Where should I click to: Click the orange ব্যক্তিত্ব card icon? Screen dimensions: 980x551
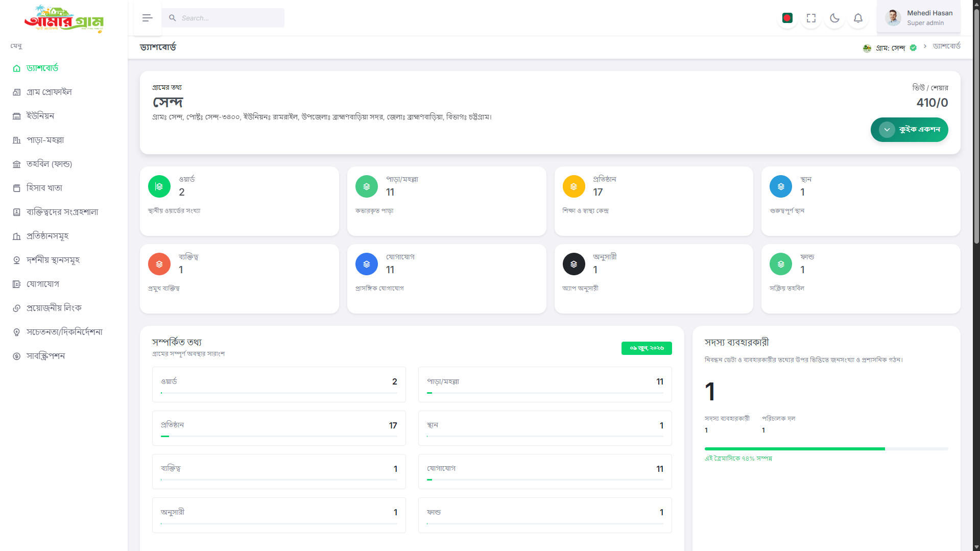pyautogui.click(x=159, y=264)
